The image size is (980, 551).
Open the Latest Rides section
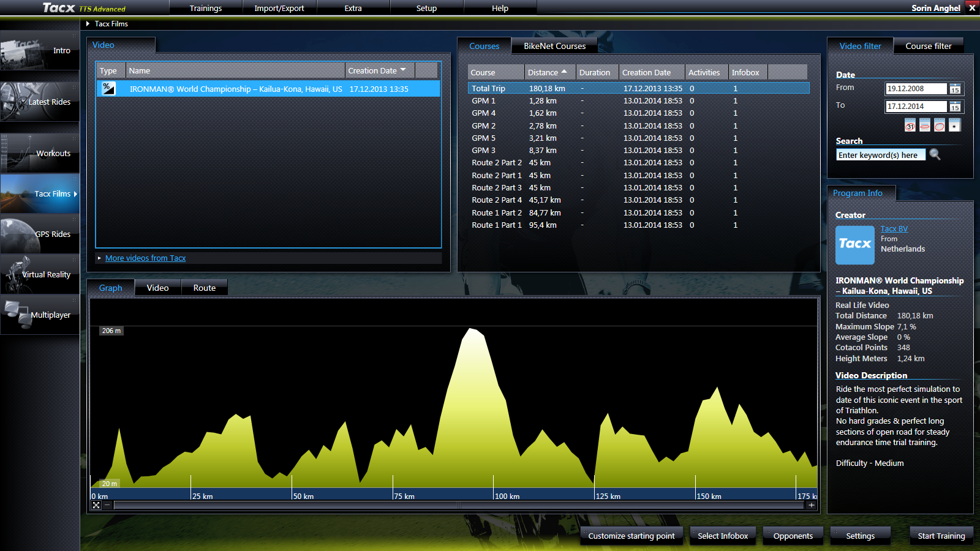coord(40,102)
